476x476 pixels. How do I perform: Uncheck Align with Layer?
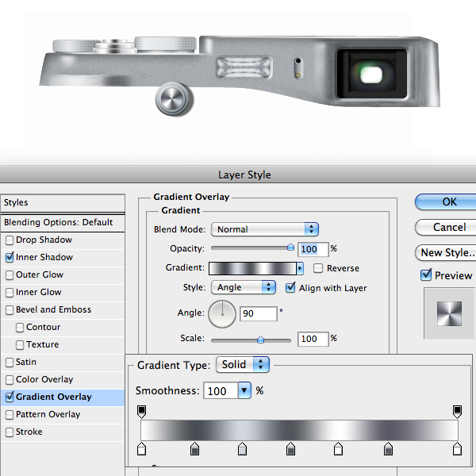290,287
